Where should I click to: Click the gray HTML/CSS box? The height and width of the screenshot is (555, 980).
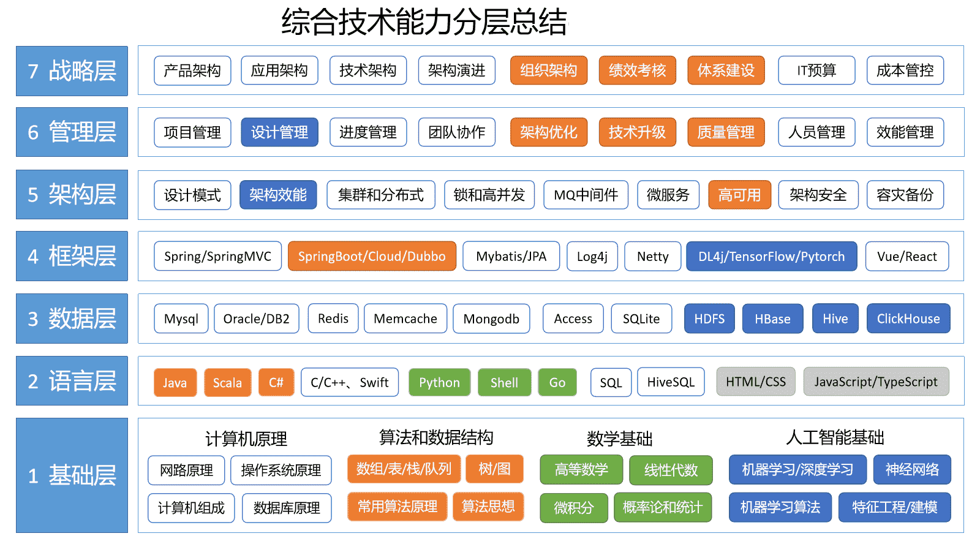tap(755, 382)
